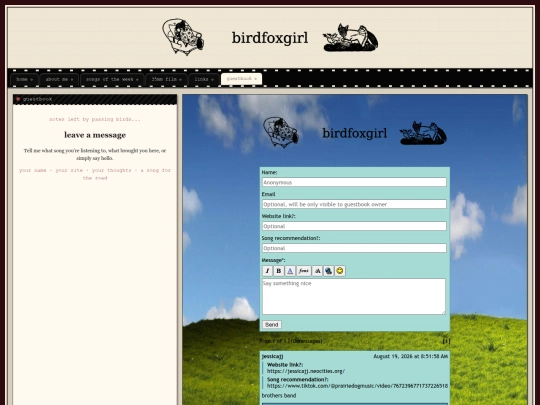Click the red dot on guestbook panel header
This screenshot has width=540, height=405.
[18, 99]
